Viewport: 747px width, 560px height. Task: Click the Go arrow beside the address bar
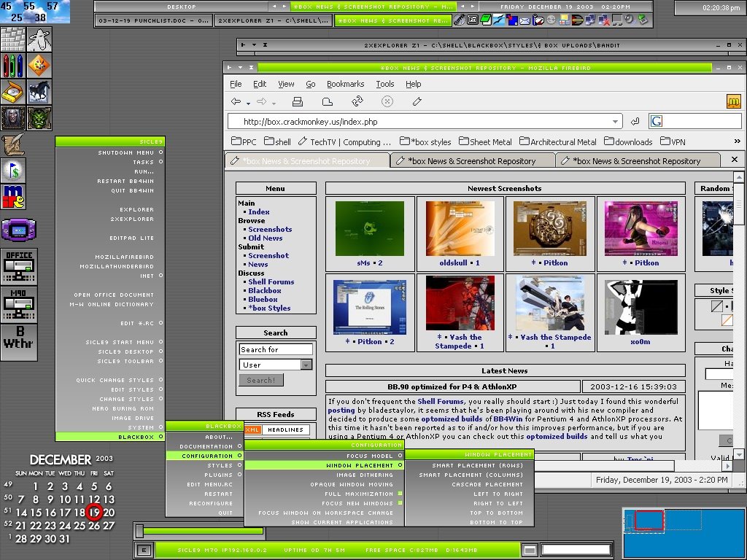(x=635, y=122)
